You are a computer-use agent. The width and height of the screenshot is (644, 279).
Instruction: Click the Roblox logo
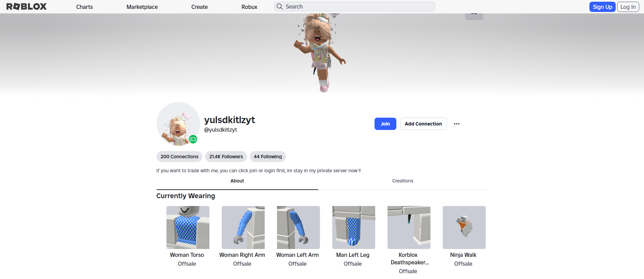tap(27, 6)
